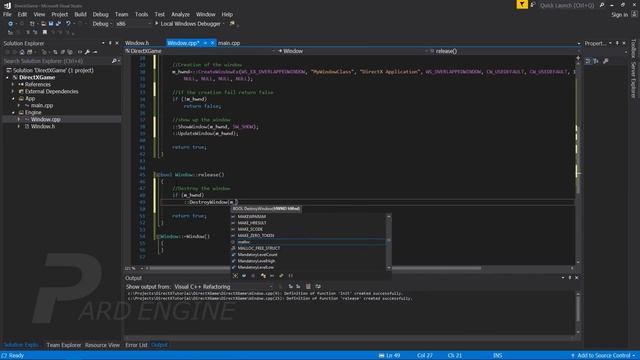This screenshot has width=640, height=360.
Task: Switch to the main.cpp editor tab
Action: point(229,43)
